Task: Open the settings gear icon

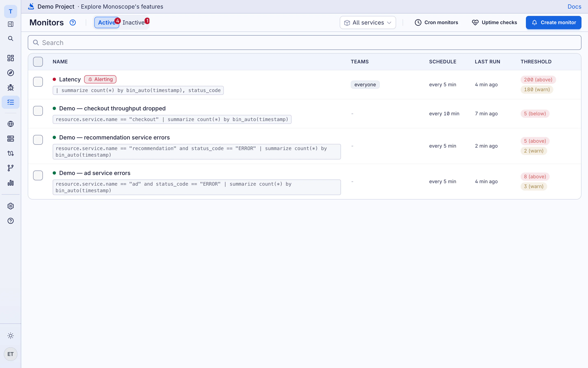Action: coord(10,206)
